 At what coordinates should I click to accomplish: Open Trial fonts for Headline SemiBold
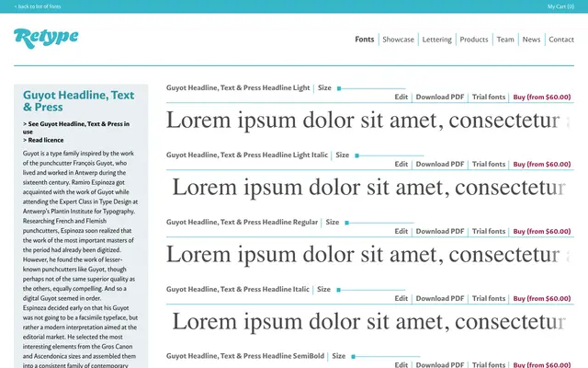pyautogui.click(x=489, y=364)
